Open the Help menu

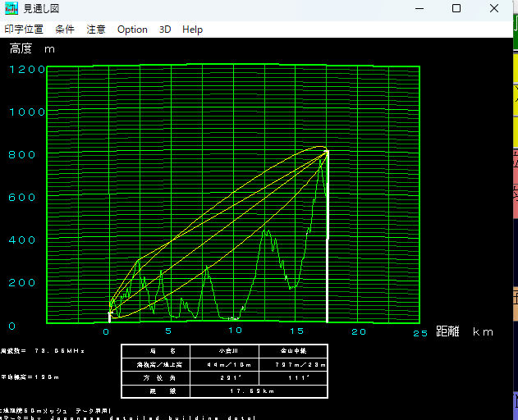click(192, 30)
